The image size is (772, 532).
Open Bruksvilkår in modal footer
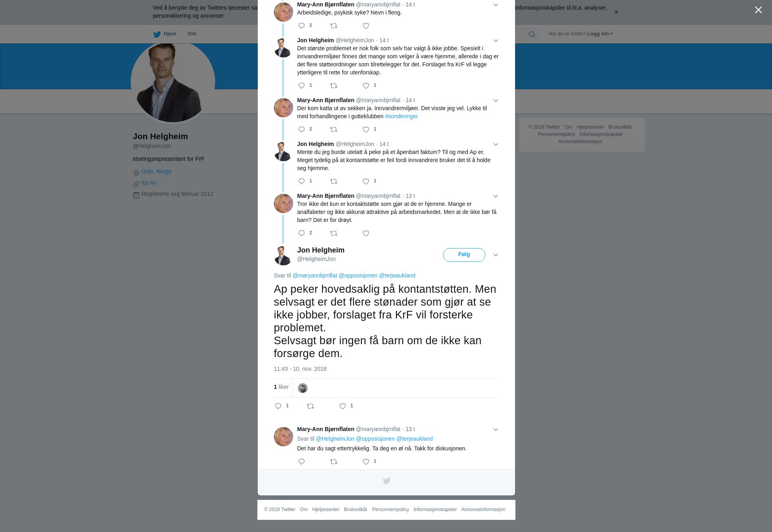pyautogui.click(x=356, y=509)
